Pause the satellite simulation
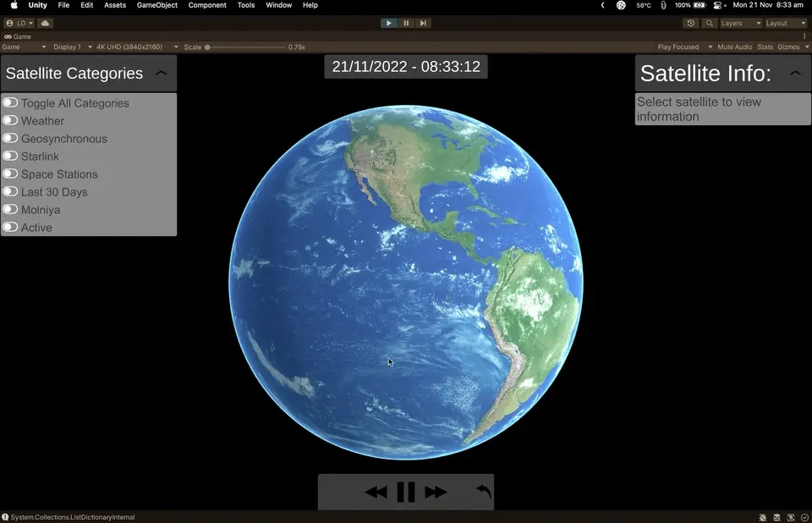Screen dimensions: 812x523 point(406,493)
